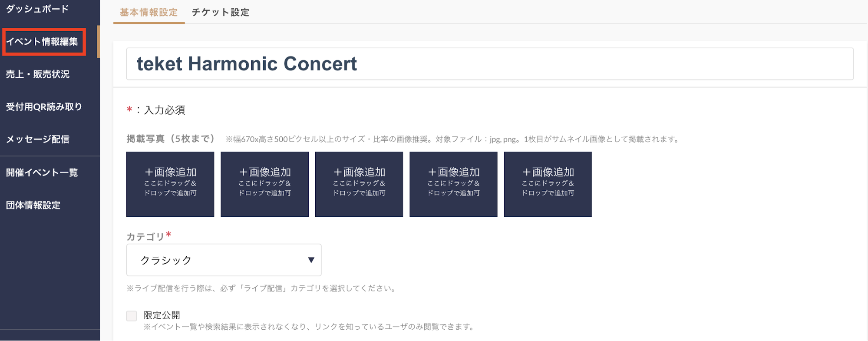Open 団体情報設定 in the sidebar
This screenshot has width=868, height=341.
33,205
